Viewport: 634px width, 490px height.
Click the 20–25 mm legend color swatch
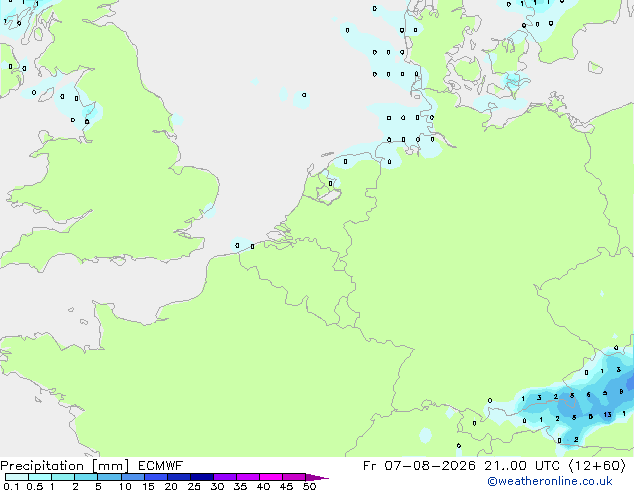(179, 477)
